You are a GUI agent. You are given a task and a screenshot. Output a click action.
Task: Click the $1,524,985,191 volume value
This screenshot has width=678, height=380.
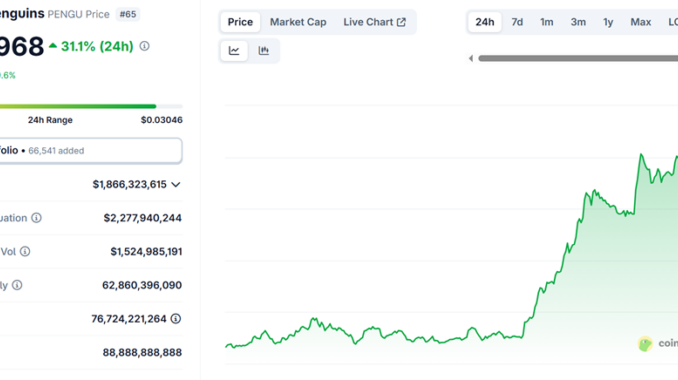tap(146, 252)
